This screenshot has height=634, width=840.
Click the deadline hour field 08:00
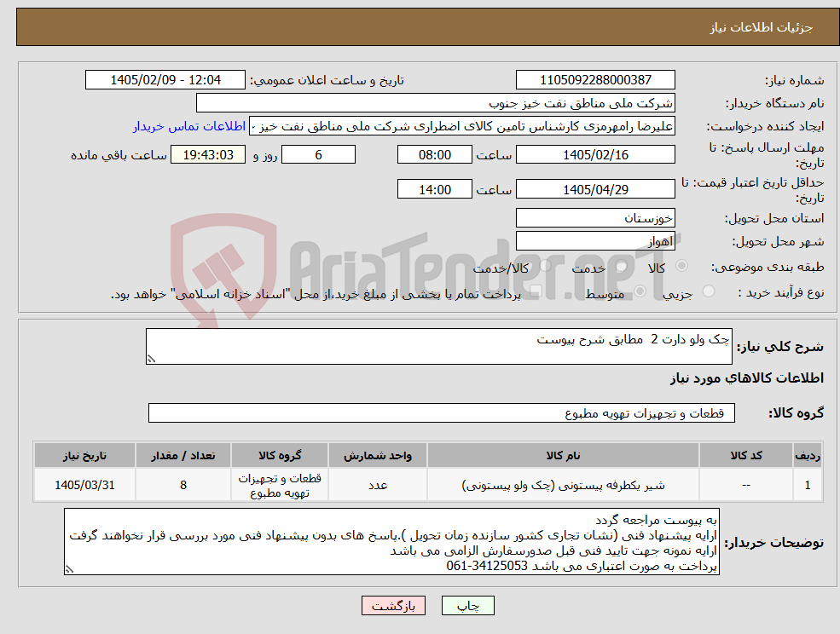(x=434, y=155)
